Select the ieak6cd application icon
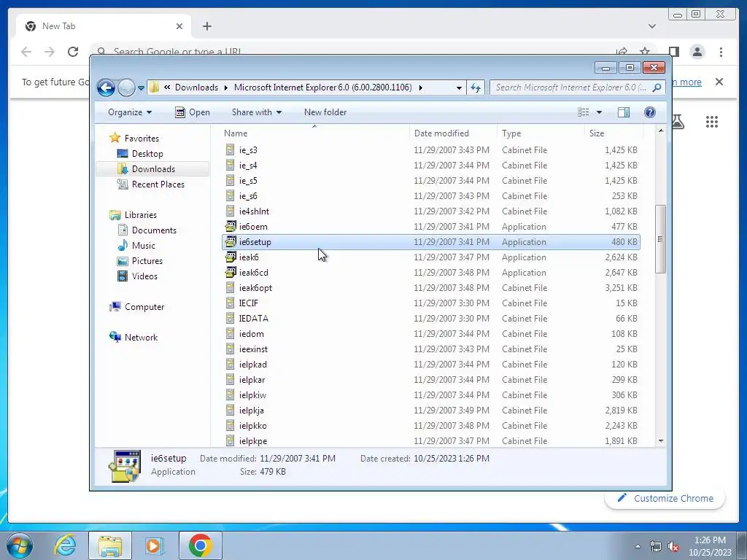Image resolution: width=747 pixels, height=560 pixels. (x=231, y=273)
